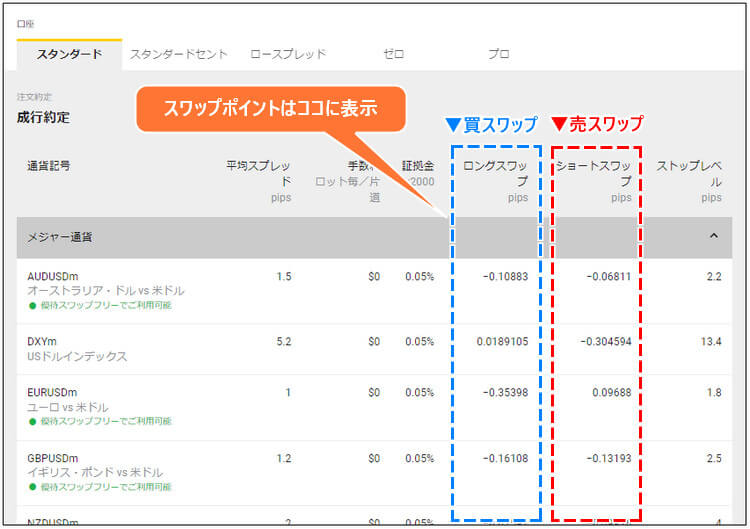
Task: Switch to スタンダードセント tab
Action: (x=178, y=54)
